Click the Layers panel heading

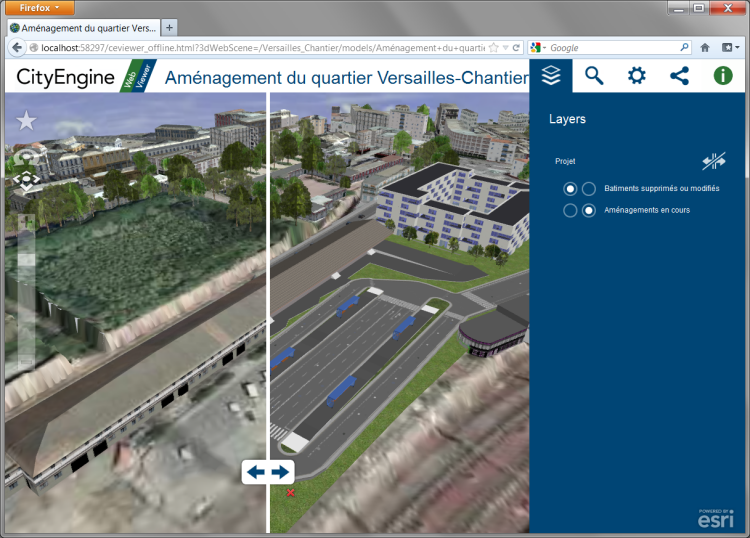point(567,119)
